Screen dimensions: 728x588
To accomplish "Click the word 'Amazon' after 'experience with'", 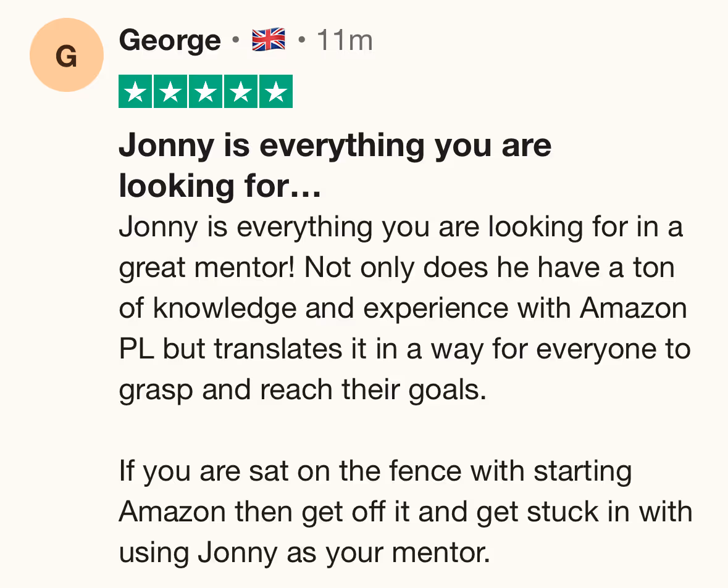I will (634, 308).
